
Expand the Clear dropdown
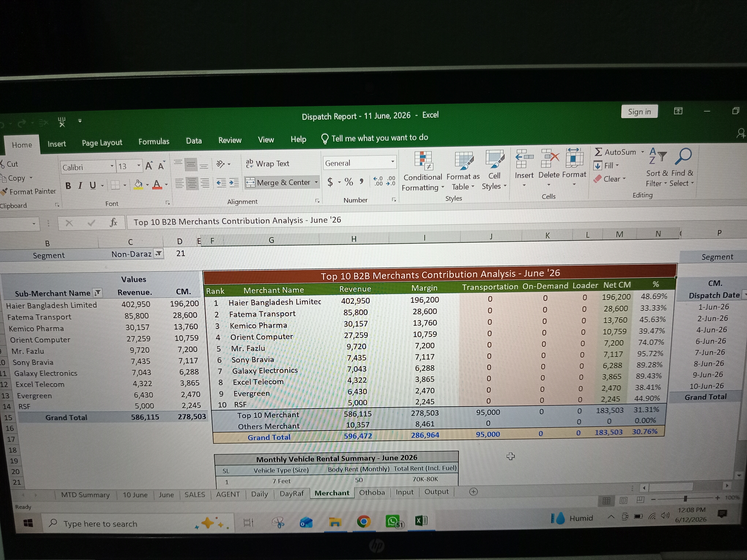(x=624, y=179)
